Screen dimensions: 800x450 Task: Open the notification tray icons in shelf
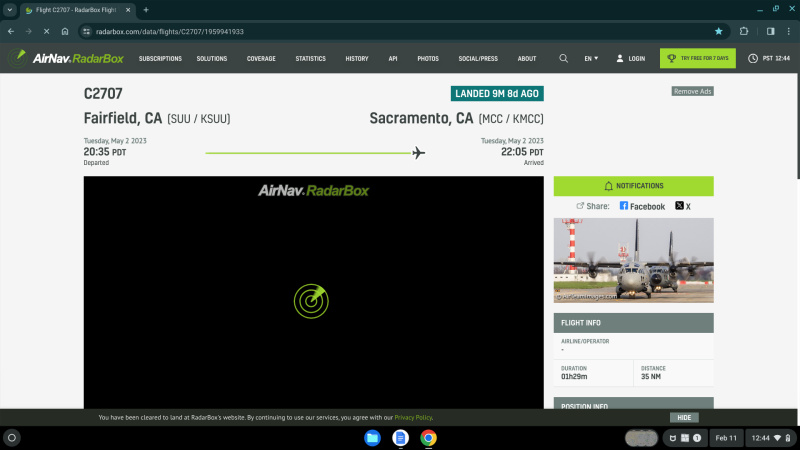click(685, 438)
